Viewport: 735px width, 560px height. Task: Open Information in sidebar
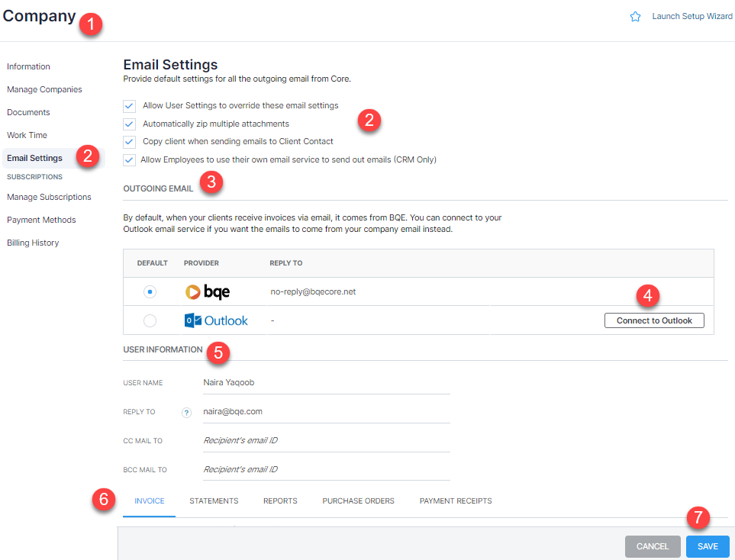pyautogui.click(x=28, y=66)
